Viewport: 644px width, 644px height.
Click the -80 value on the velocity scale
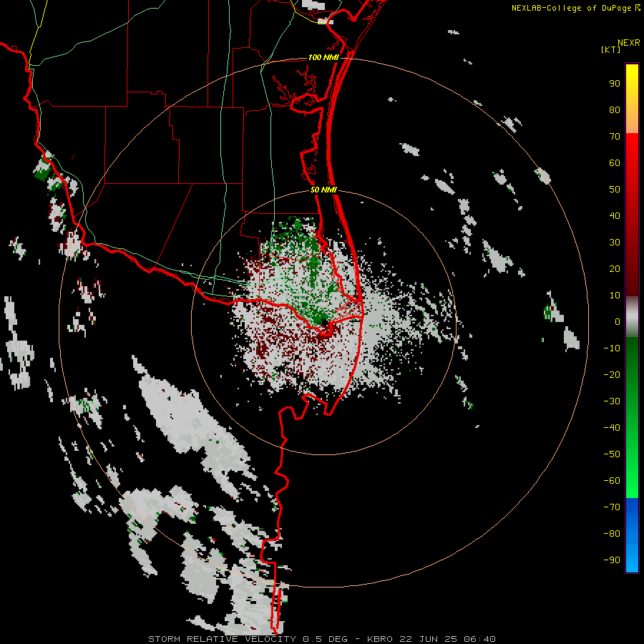tap(612, 534)
